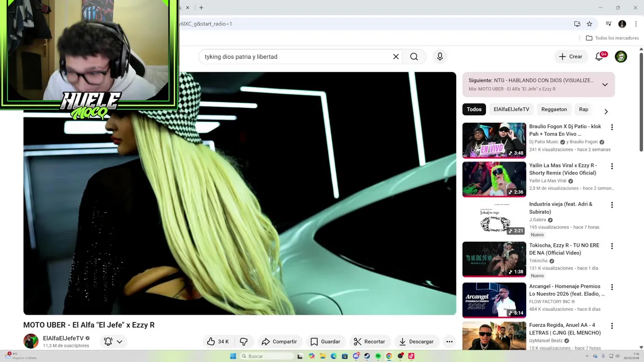
Task: Open the Chrome three-dot menu
Action: 635,24
